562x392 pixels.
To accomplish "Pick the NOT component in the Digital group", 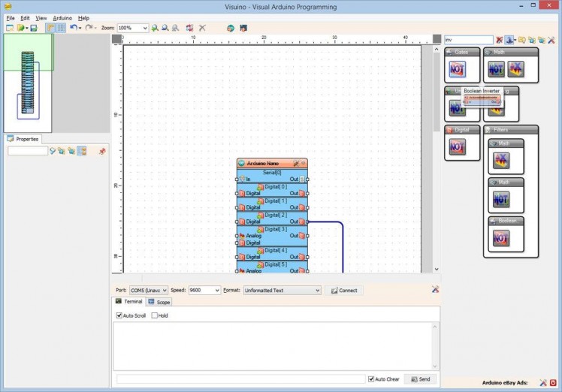I will pyautogui.click(x=457, y=146).
